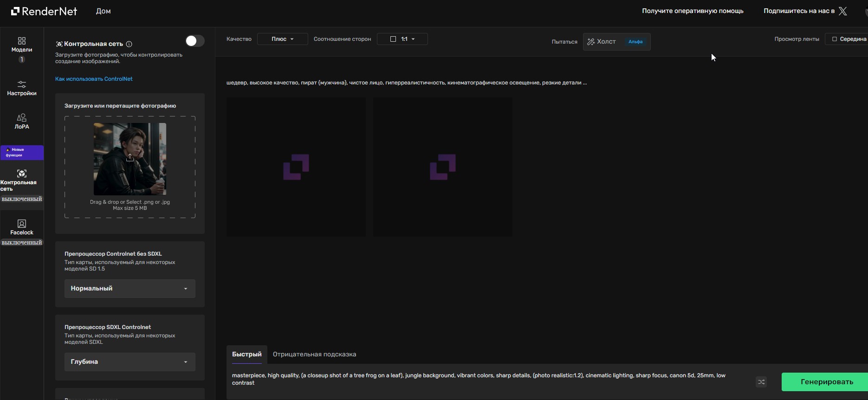The image size is (868, 400).
Task: Click the Холст Альфа canvas button
Action: point(616,42)
